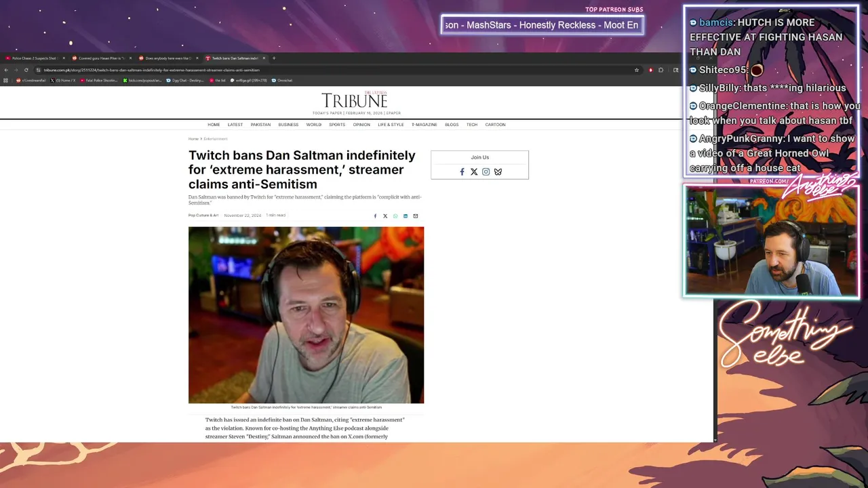Open SPORTS section in navigation
868x488 pixels.
337,125
